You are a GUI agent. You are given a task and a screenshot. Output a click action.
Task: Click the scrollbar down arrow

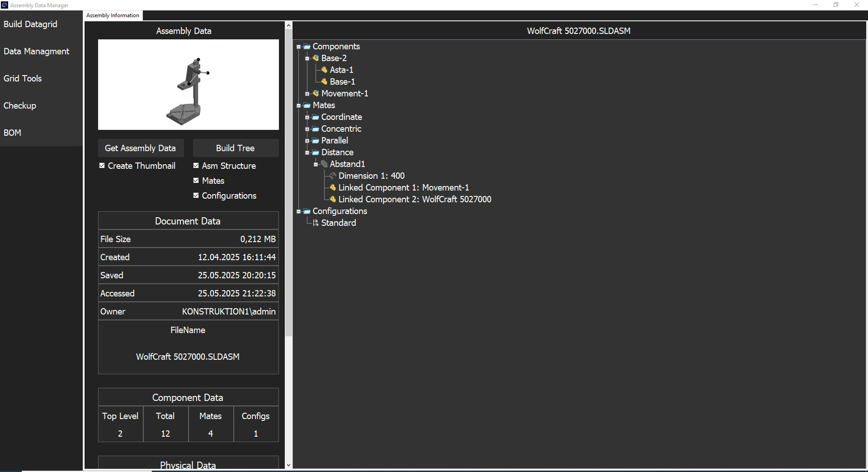[x=288, y=465]
